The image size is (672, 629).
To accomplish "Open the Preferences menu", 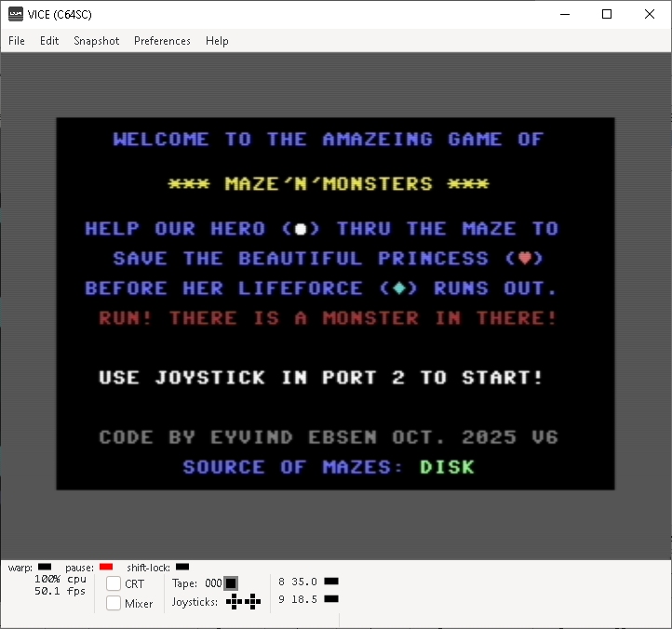I will pos(162,41).
